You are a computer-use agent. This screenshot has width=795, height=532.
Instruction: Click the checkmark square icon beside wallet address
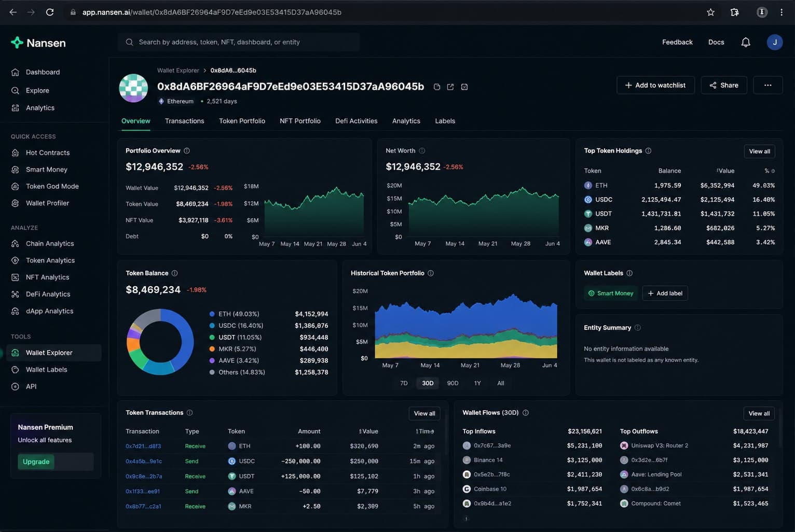[x=464, y=87]
